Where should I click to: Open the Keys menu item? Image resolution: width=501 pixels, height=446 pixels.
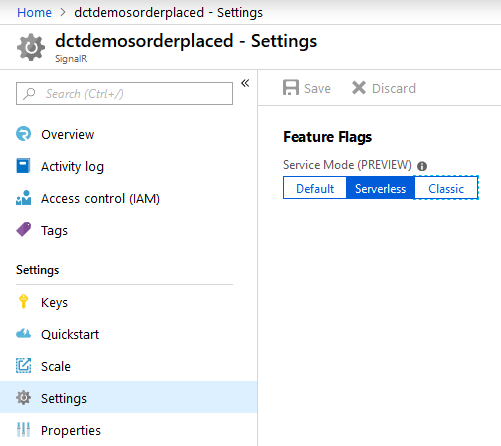pos(128,302)
